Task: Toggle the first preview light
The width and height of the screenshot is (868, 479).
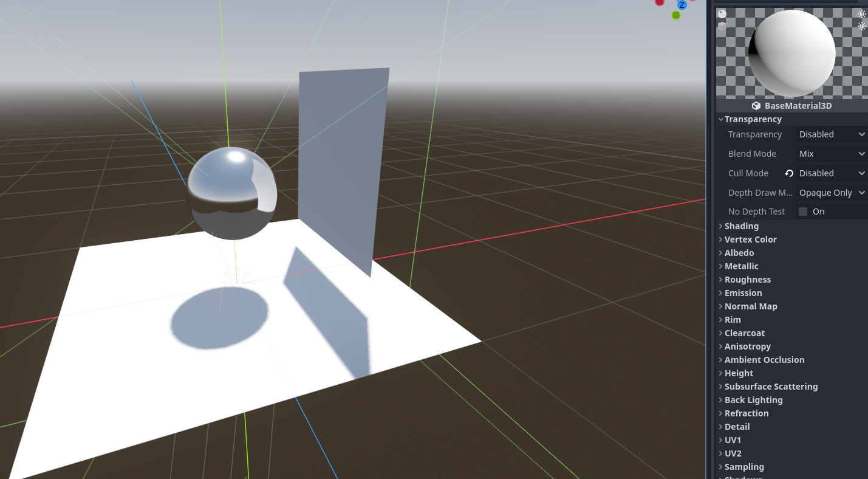Action: click(861, 14)
